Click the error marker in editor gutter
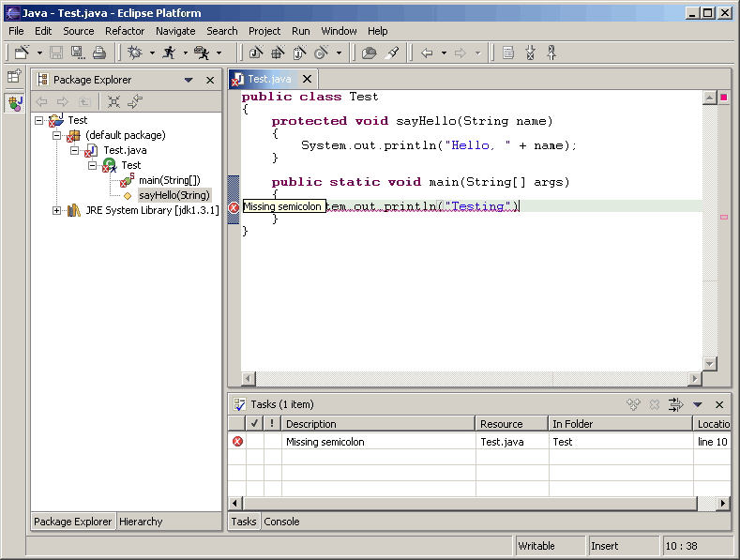 pos(234,206)
